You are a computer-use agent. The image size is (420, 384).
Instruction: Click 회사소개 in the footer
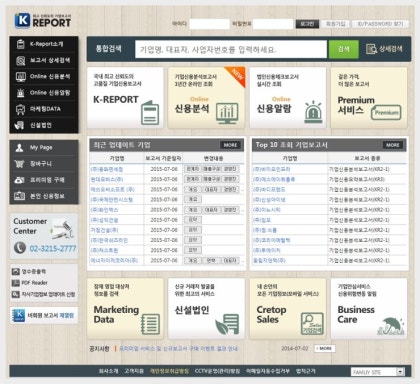point(108,371)
